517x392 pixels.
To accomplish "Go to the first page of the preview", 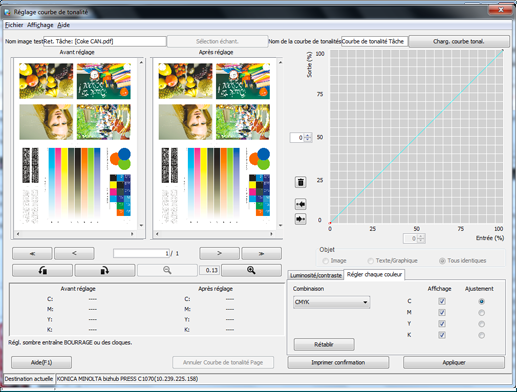I will coord(32,253).
